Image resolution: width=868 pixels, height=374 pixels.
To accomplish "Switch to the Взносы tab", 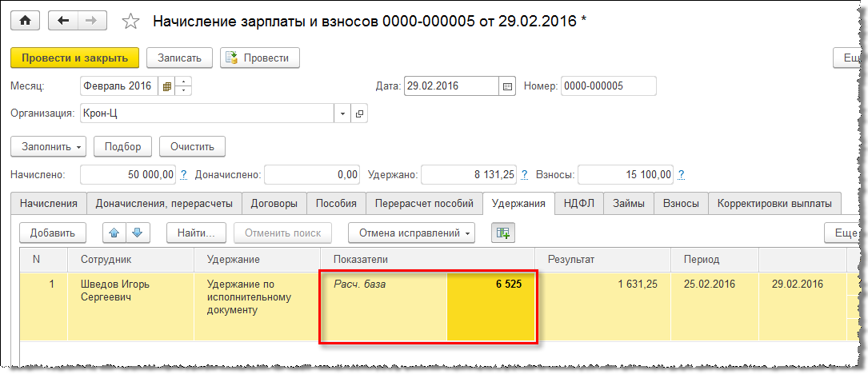I will pos(681,204).
